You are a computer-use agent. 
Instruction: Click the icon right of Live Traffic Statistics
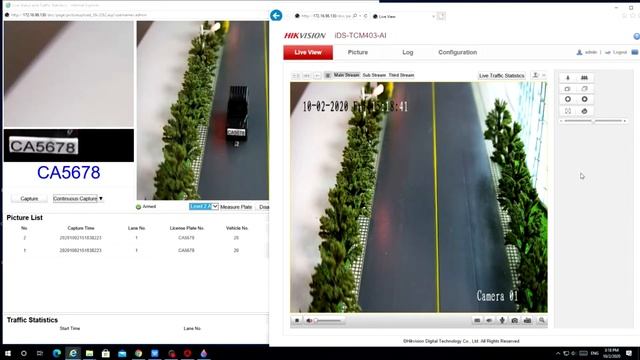pyautogui.click(x=536, y=76)
